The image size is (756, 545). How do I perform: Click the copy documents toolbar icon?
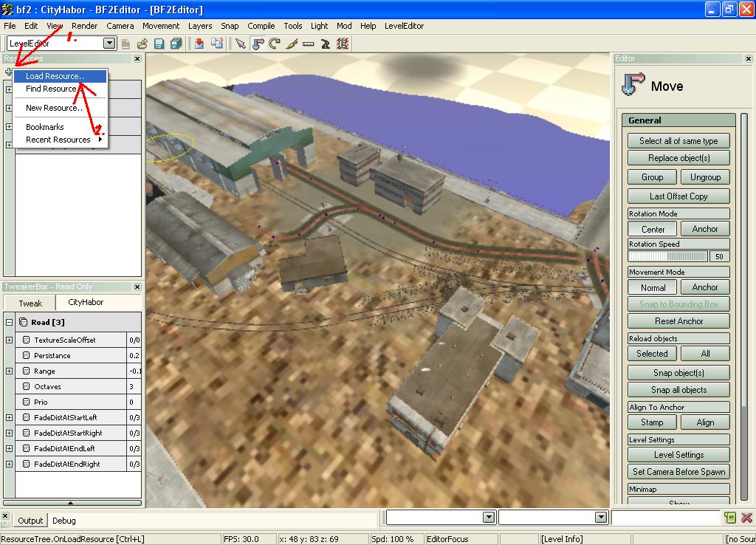tap(217, 44)
